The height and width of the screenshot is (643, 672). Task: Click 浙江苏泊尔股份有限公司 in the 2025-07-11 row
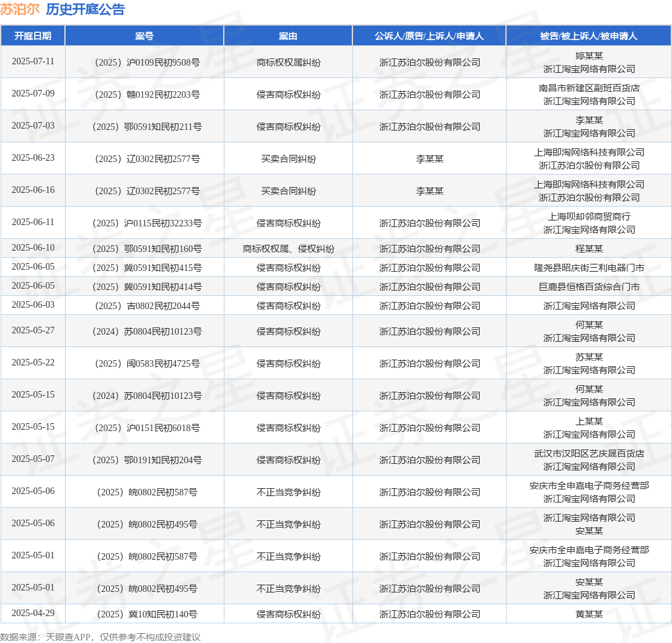[429, 62]
